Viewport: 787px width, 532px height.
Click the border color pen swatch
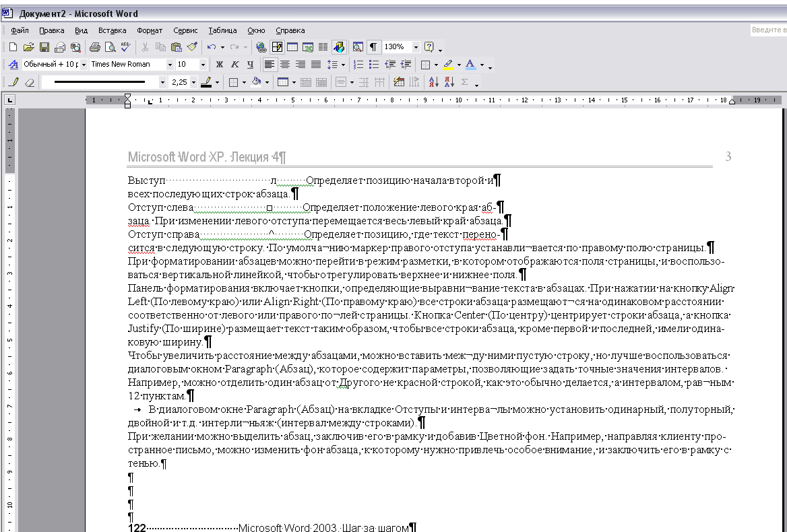click(x=206, y=82)
